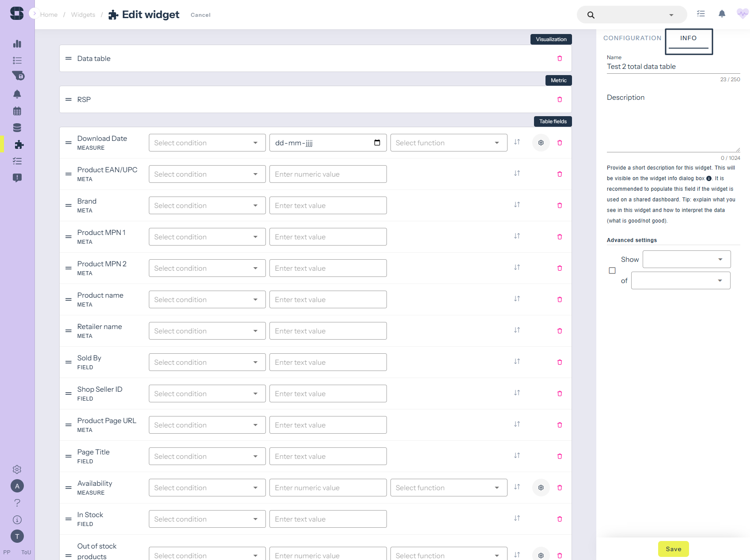Viewport: 750px width, 560px height.
Task: Open Select condition dropdown for Product name
Action: point(207,299)
